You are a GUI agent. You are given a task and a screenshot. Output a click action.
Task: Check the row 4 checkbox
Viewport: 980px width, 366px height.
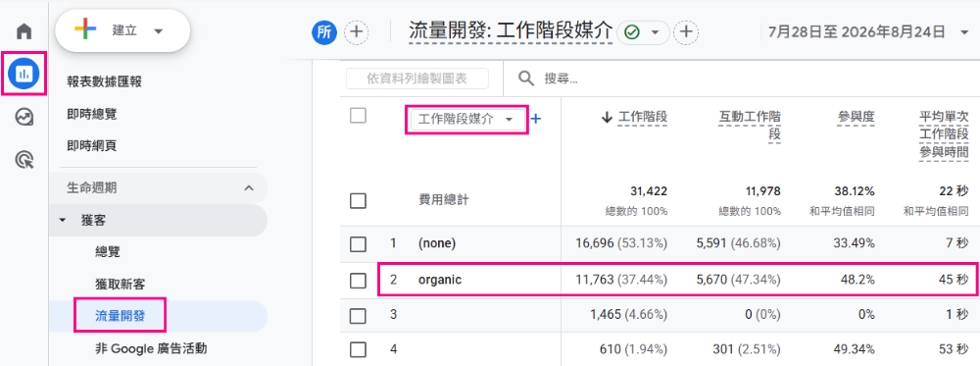(x=358, y=348)
